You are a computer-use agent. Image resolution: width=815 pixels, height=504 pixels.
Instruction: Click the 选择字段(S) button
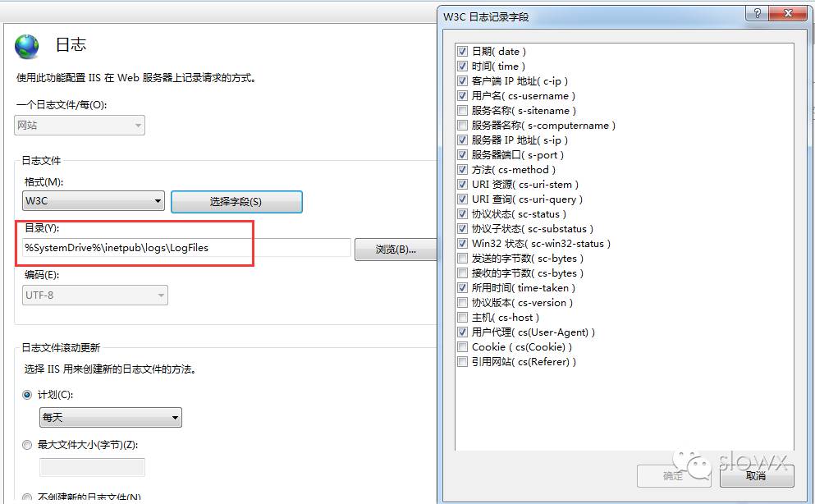236,202
